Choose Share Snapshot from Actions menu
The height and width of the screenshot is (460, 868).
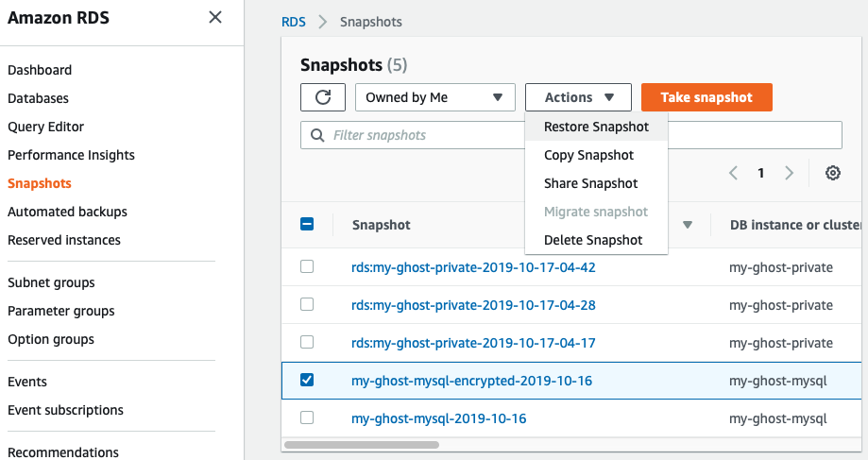pos(596,183)
